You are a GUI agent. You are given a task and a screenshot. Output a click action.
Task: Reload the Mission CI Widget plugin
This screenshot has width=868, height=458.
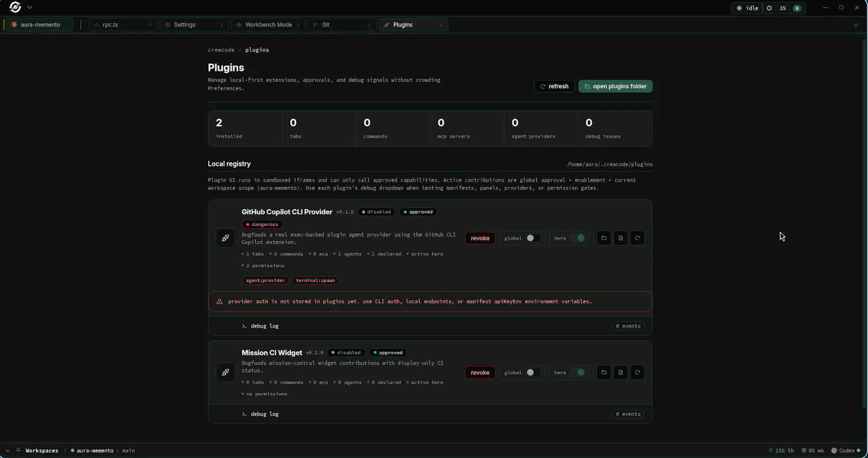637,373
